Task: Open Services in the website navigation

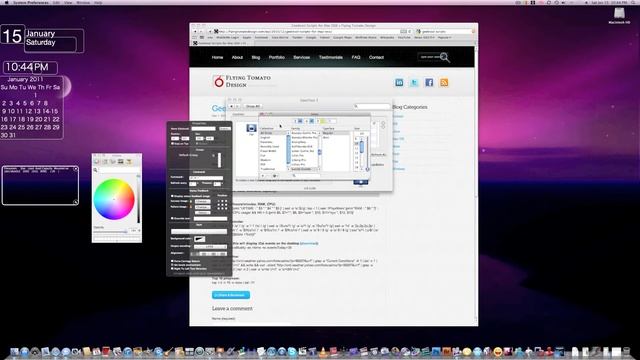Action: pyautogui.click(x=302, y=58)
